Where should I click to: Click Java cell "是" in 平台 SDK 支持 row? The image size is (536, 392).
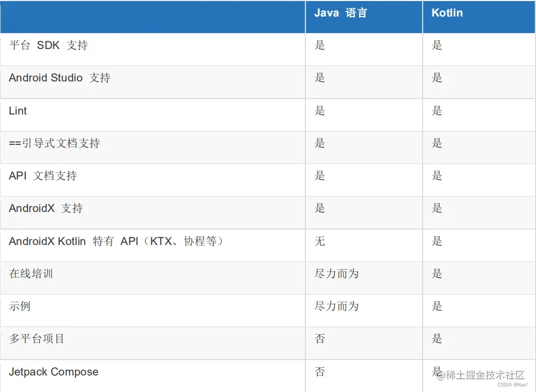coord(320,45)
